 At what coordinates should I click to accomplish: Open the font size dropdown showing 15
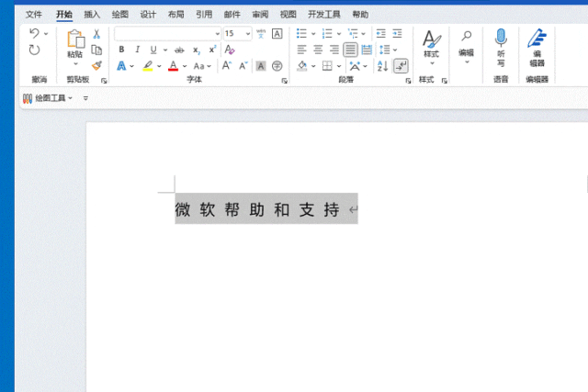tap(248, 34)
